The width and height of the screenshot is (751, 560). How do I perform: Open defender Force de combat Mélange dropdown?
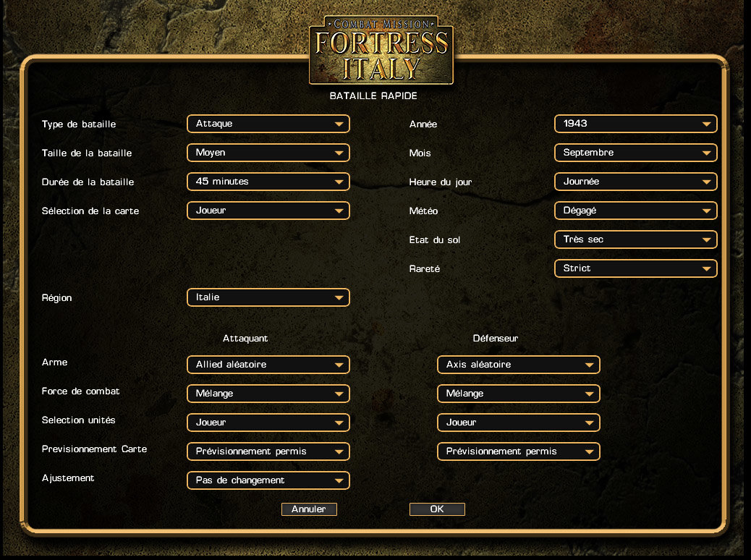(x=519, y=394)
